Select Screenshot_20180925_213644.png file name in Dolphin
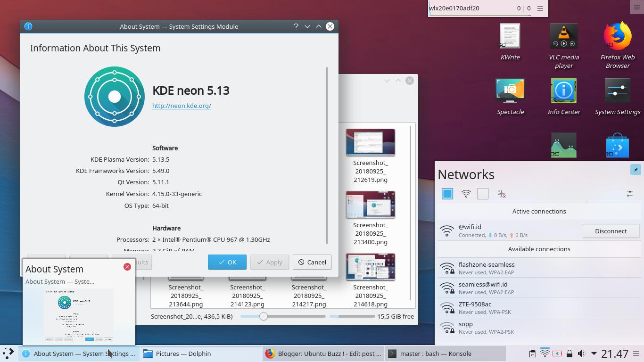 [186, 296]
